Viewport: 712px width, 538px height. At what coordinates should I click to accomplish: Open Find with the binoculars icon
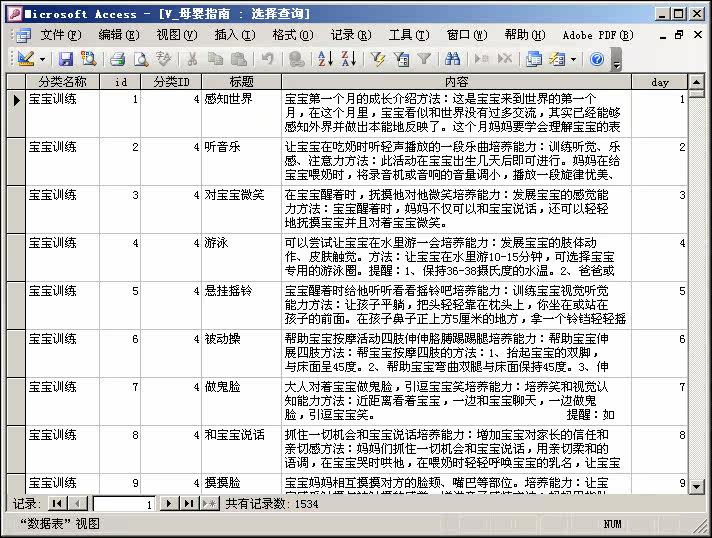click(x=452, y=59)
